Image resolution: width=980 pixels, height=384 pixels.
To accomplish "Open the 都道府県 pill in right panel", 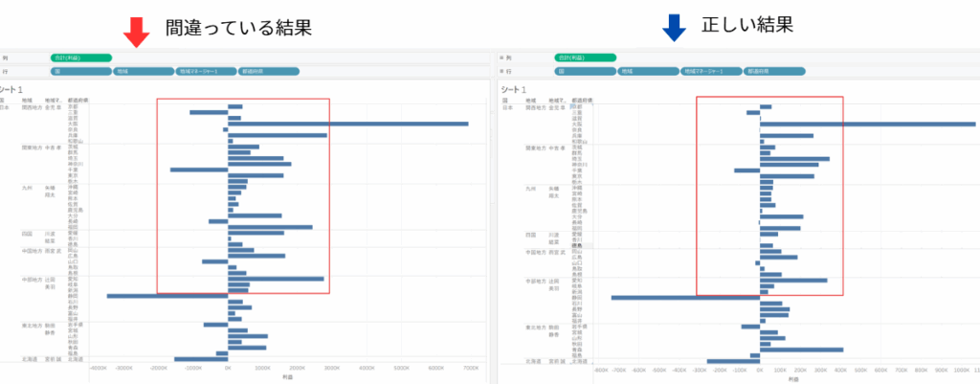I will (772, 71).
